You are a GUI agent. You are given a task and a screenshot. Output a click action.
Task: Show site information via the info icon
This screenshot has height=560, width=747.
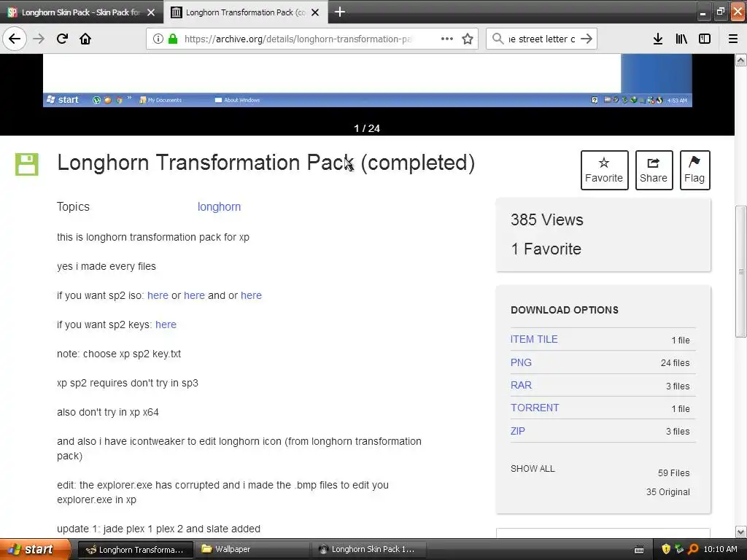pyautogui.click(x=158, y=39)
